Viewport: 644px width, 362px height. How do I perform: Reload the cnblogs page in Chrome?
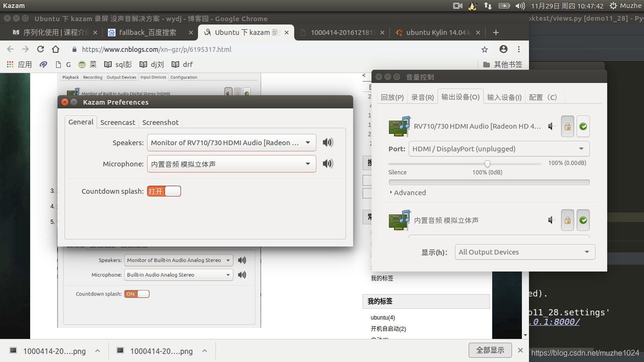(x=41, y=49)
